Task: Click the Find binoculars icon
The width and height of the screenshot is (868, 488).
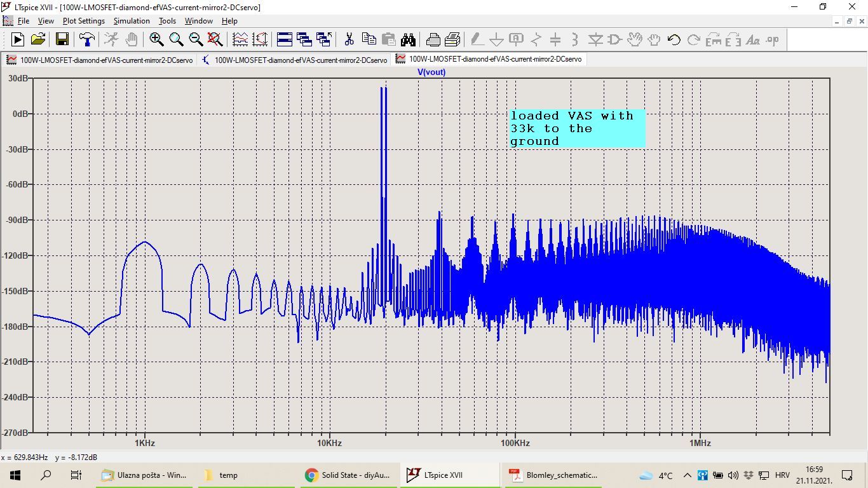Action: 408,39
